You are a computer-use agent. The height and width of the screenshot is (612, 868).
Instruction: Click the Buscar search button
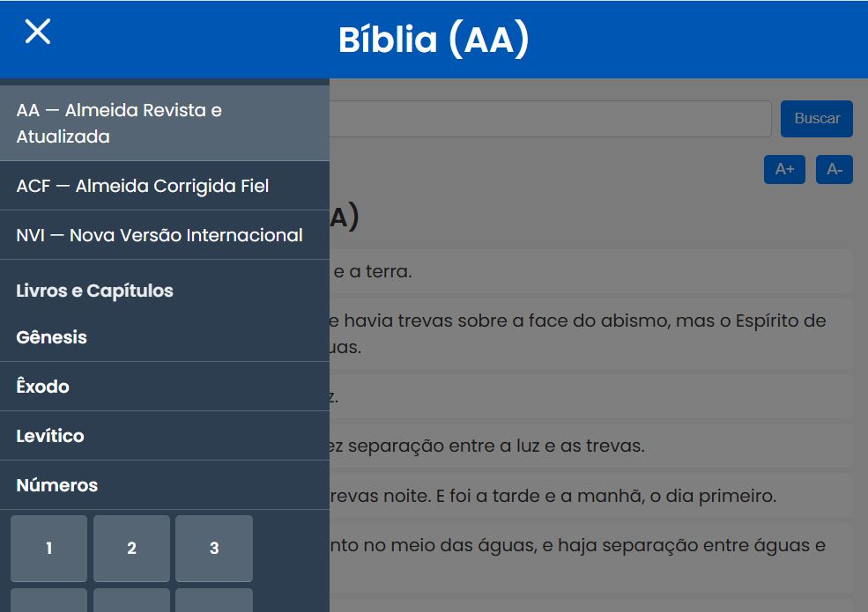[x=816, y=119]
